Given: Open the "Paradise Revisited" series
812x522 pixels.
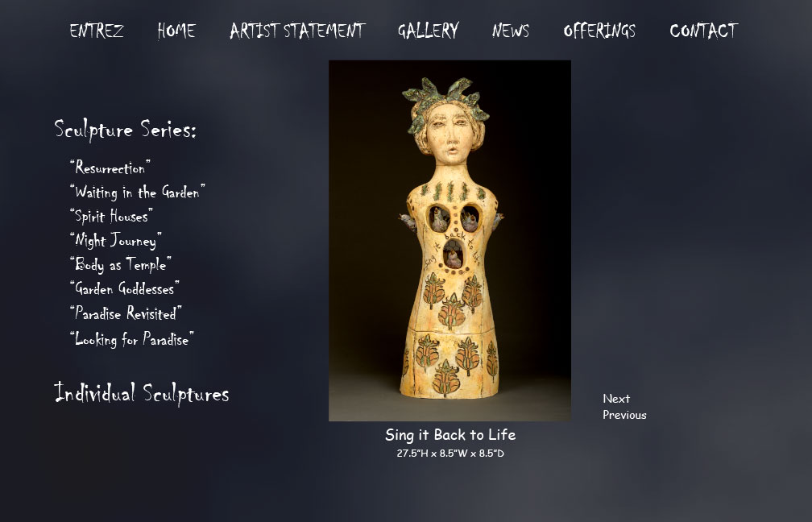Looking at the screenshot, I should pyautogui.click(x=126, y=313).
